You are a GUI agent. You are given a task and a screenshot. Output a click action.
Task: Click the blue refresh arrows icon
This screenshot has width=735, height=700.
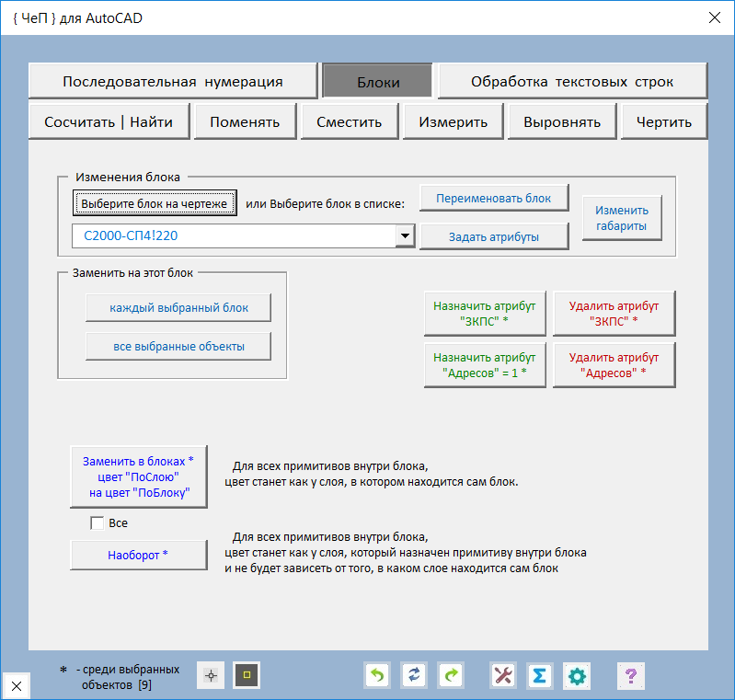[x=414, y=676]
